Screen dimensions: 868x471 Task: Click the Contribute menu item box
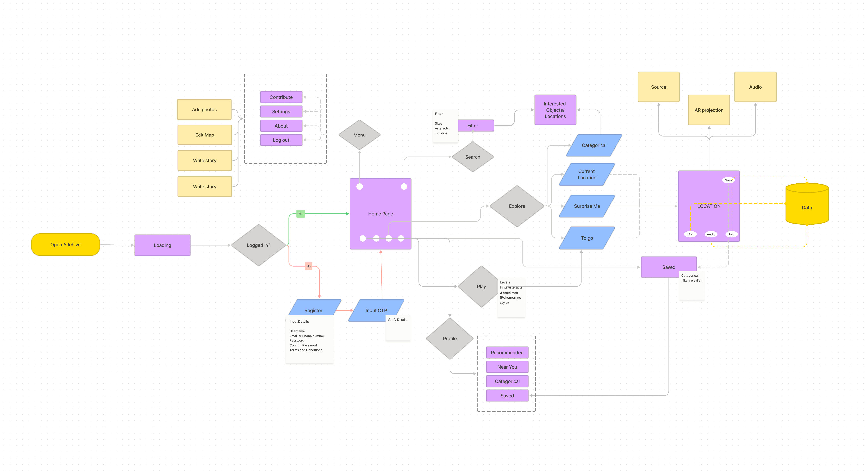tap(281, 97)
